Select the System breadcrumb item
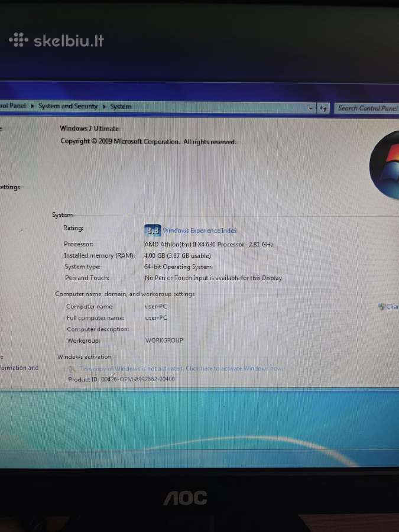This screenshot has height=532, width=399. pos(121,106)
